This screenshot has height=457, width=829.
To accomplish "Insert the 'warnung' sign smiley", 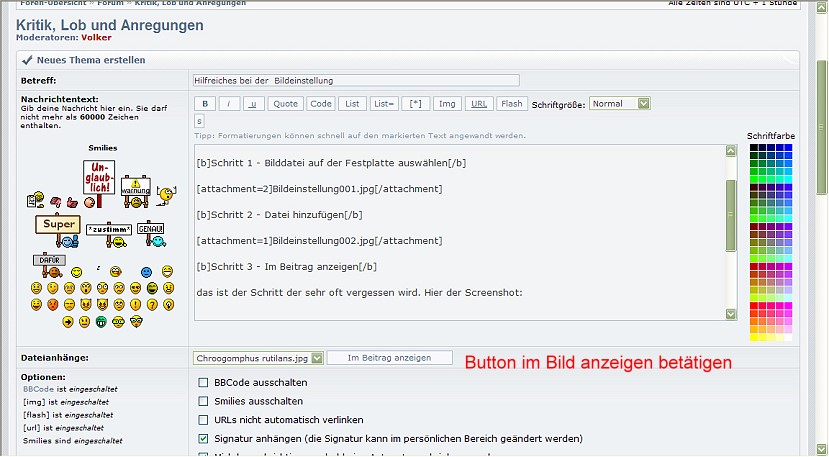I will pyautogui.click(x=136, y=192).
